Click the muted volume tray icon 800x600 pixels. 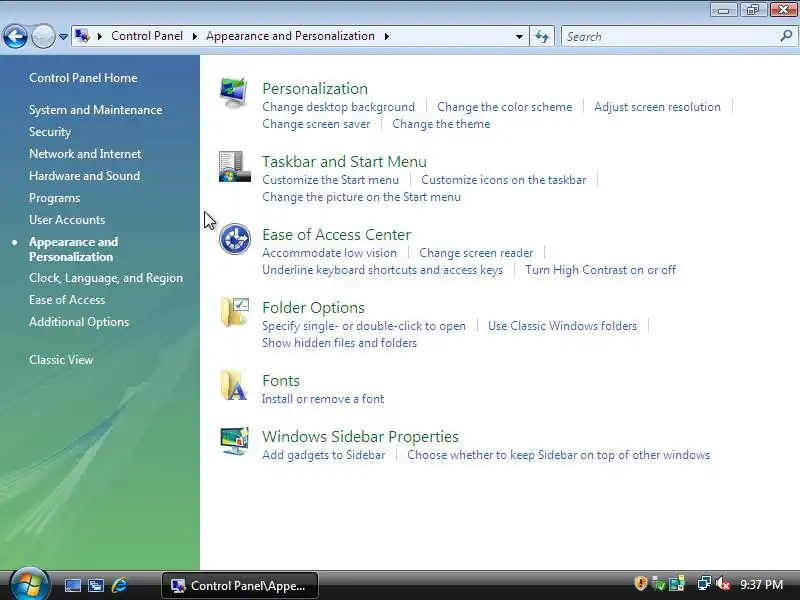coord(722,584)
